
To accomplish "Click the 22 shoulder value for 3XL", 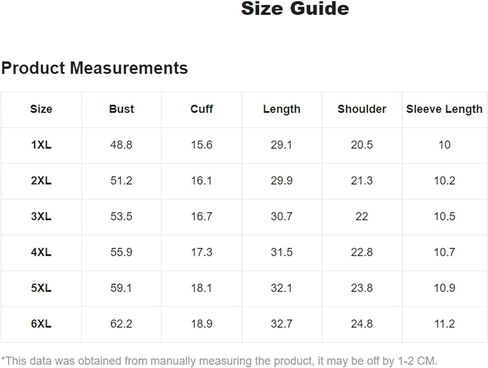I will 362,216.
